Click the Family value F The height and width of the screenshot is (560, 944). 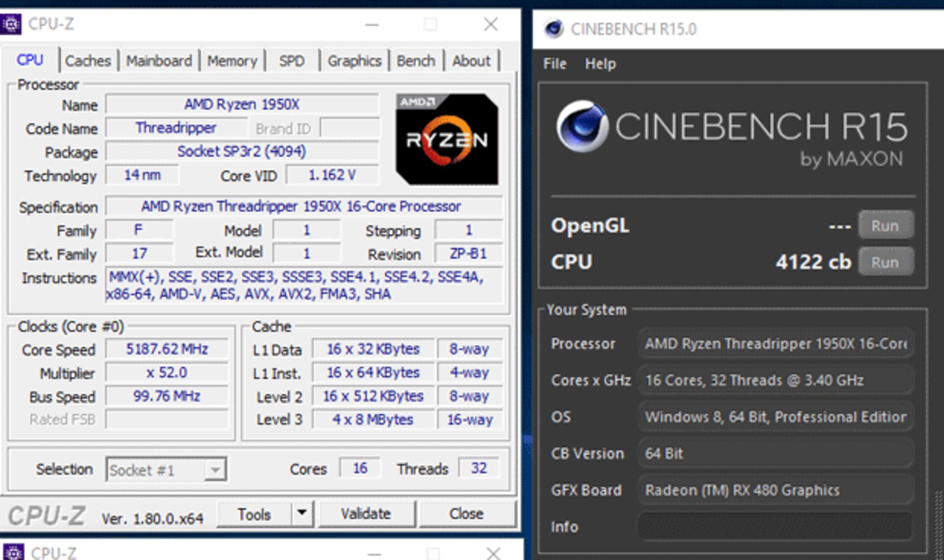coord(140,230)
